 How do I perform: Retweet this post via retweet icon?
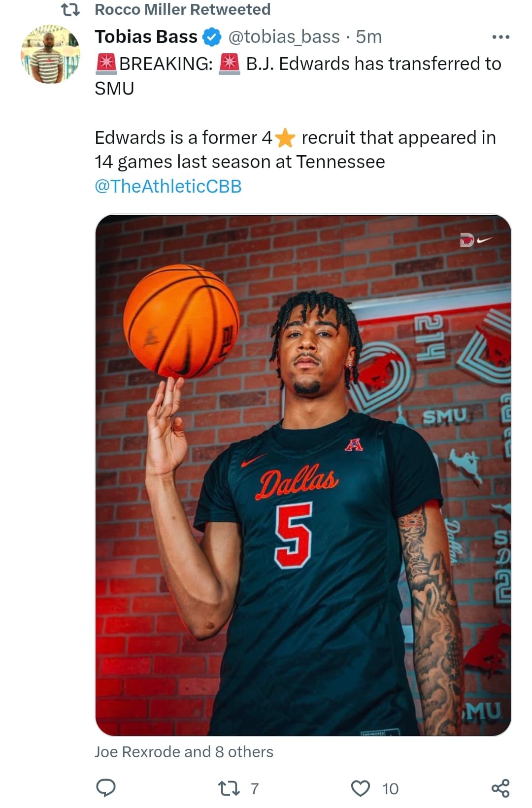pos(229,789)
